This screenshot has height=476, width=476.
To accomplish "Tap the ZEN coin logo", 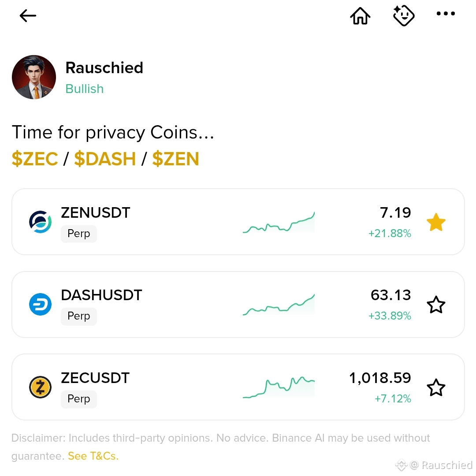I will pos(40,222).
